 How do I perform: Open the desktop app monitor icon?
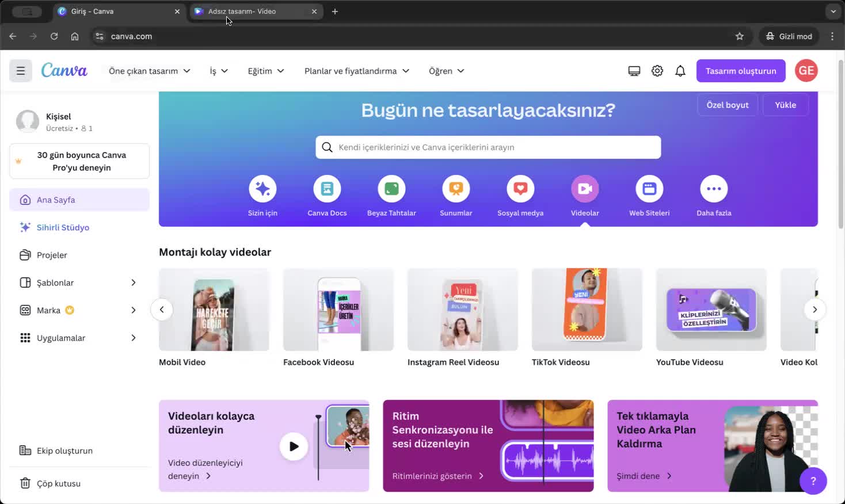tap(634, 71)
